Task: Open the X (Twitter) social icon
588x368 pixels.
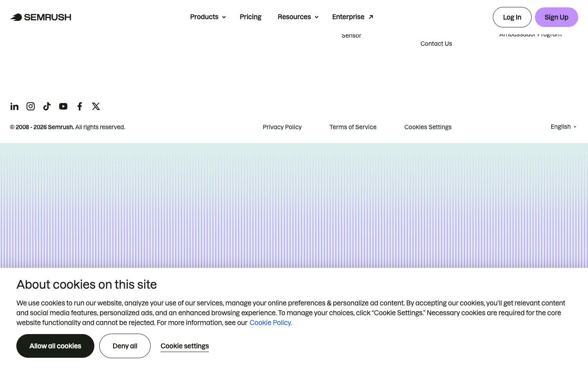Action: pyautogui.click(x=96, y=106)
